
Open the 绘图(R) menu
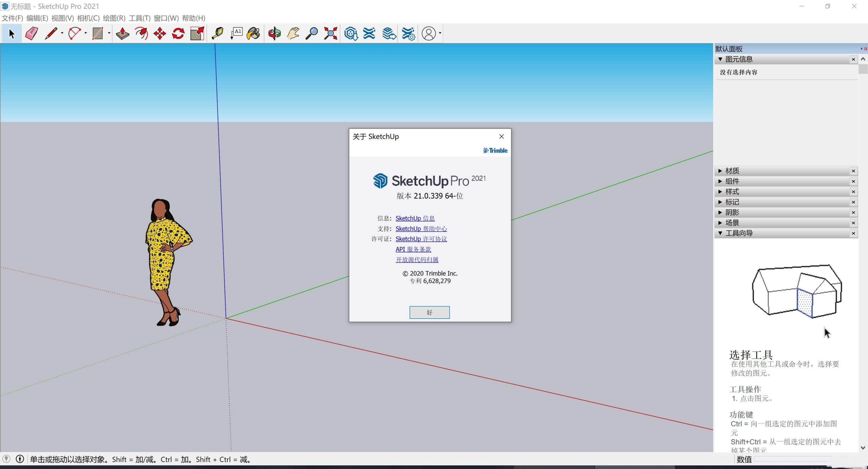114,18
